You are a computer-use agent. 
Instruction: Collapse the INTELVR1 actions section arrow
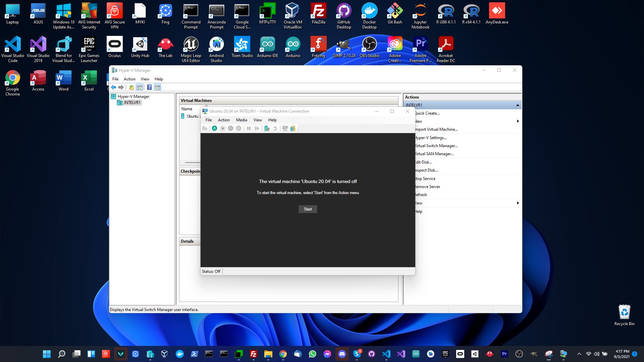[518, 105]
